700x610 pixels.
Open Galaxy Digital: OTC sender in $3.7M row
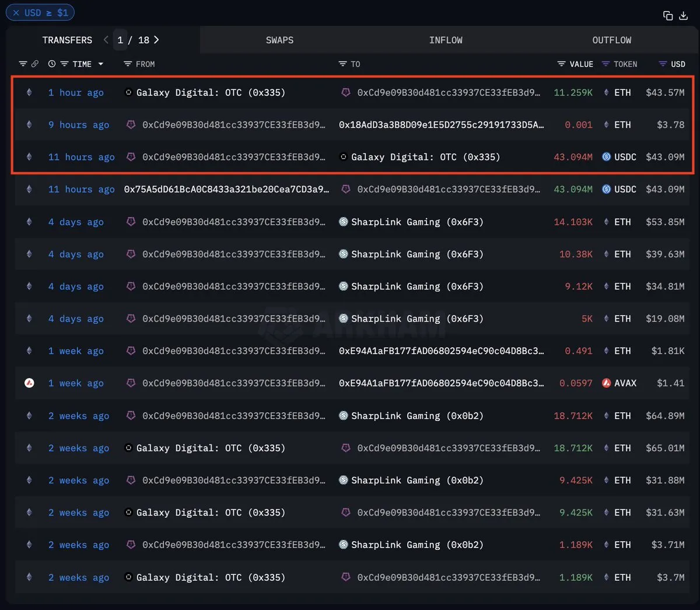(x=211, y=577)
